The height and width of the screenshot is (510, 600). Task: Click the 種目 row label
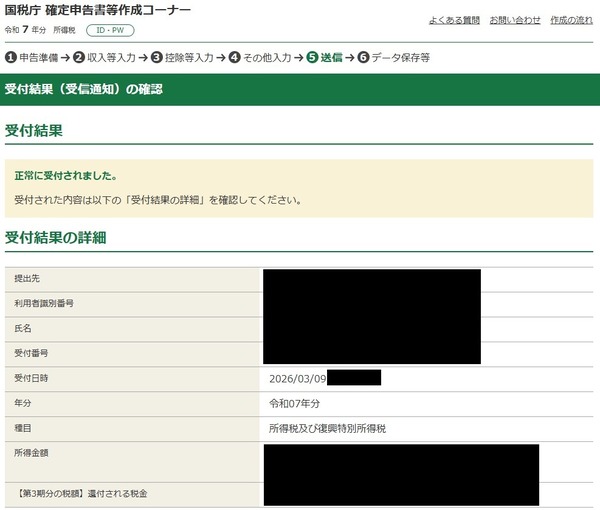[23, 428]
